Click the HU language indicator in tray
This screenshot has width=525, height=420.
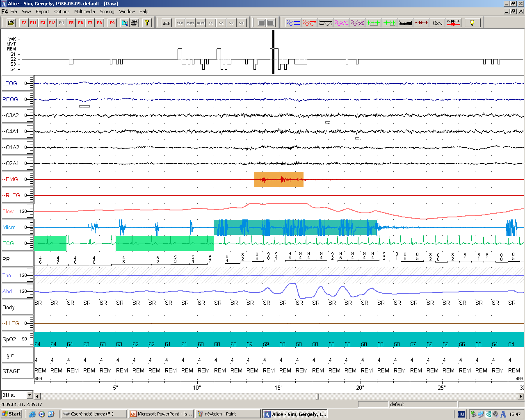click(461, 414)
